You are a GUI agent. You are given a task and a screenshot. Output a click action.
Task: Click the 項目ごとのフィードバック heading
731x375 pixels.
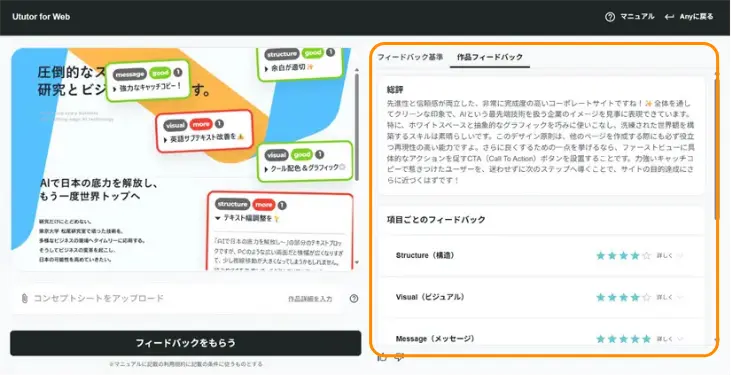436,220
